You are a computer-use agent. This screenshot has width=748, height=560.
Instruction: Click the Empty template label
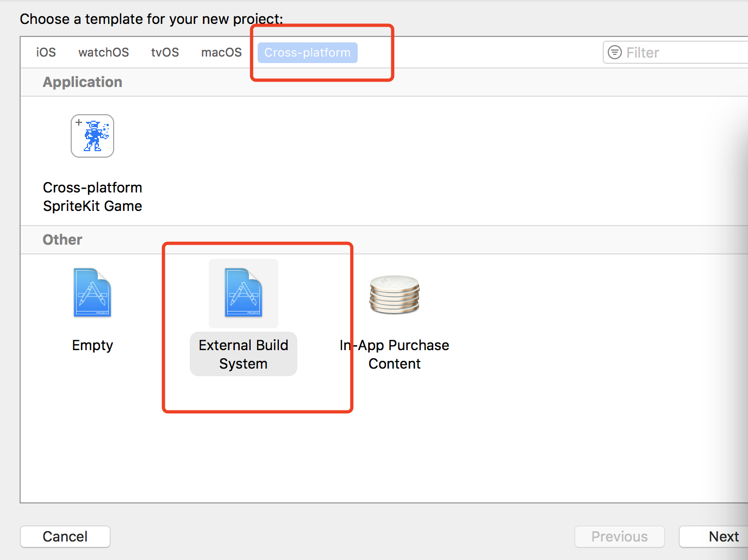92,345
